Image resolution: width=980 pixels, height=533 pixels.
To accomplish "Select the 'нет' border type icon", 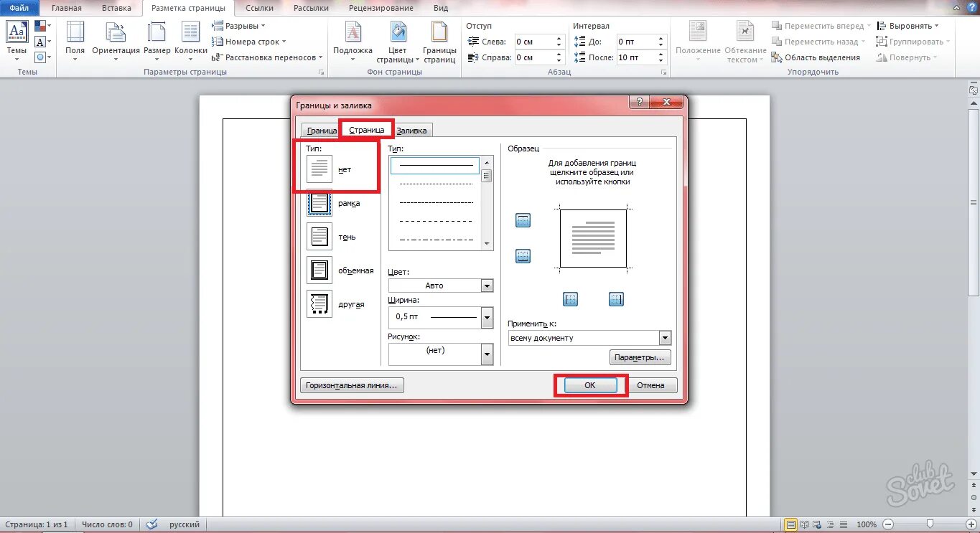I will 319,169.
